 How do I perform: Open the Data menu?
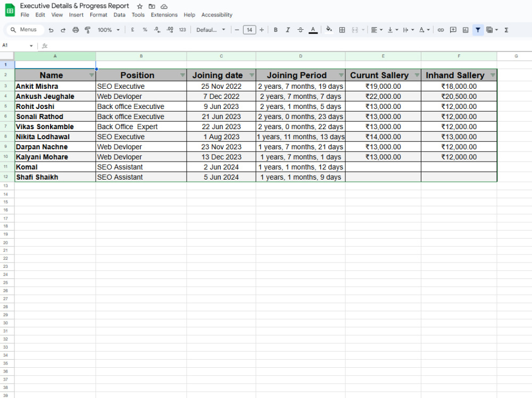coord(119,15)
